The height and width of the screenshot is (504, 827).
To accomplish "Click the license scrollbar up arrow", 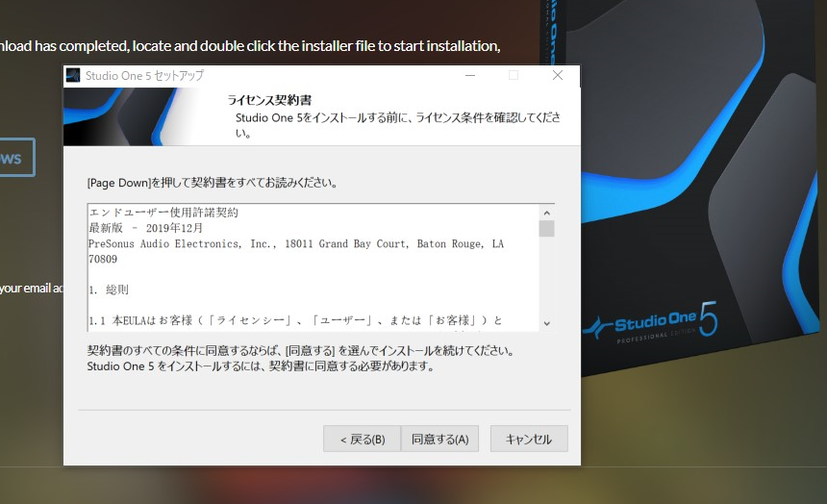I will click(547, 213).
